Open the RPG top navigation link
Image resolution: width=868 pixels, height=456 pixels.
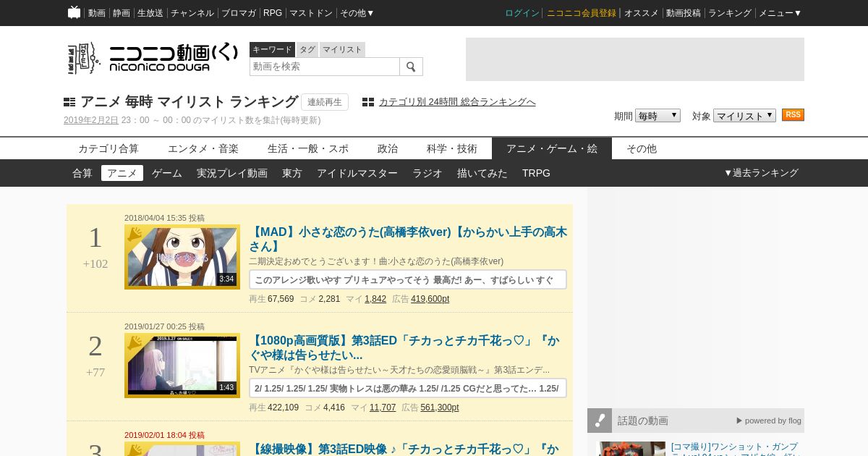(x=273, y=13)
